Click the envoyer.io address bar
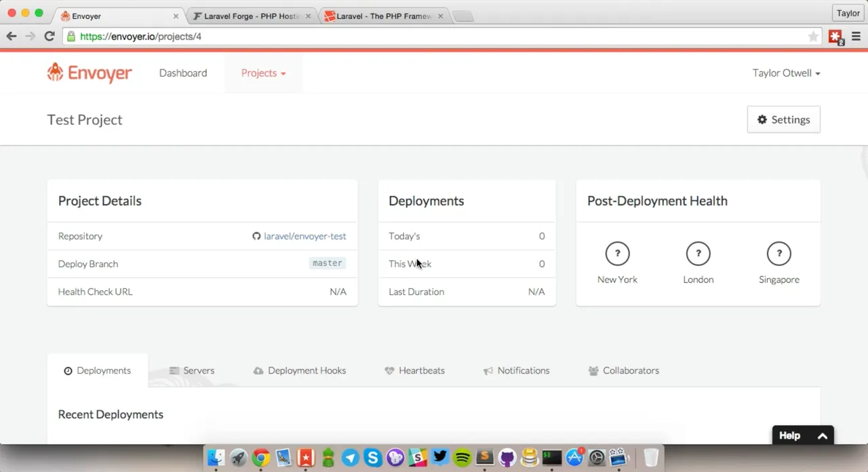The height and width of the screenshot is (472, 868). click(x=441, y=37)
